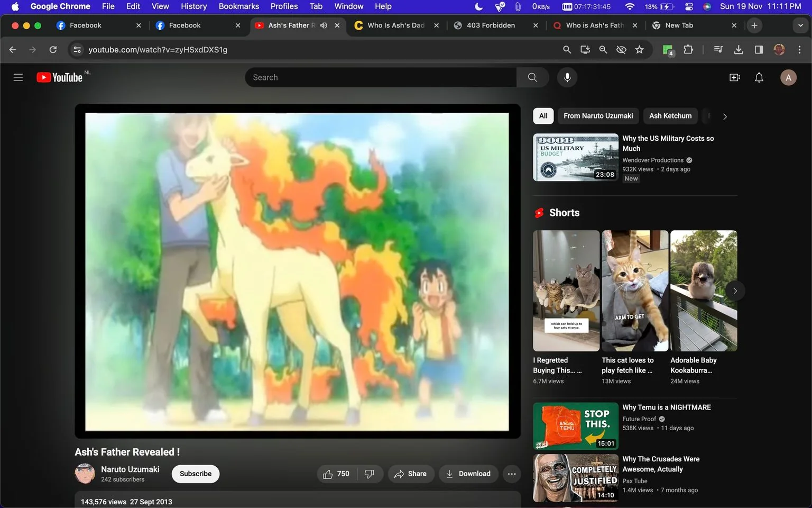812x508 pixels.
Task: Open Chrome three-dot menu
Action: 799,50
